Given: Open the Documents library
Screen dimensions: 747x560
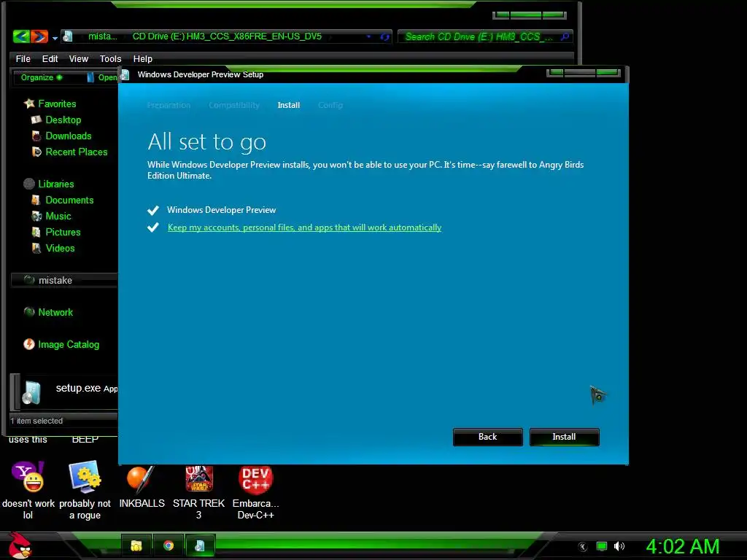Looking at the screenshot, I should (69, 200).
